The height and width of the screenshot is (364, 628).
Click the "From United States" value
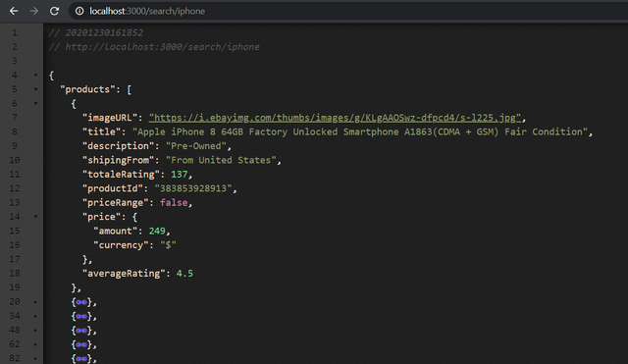(x=221, y=160)
